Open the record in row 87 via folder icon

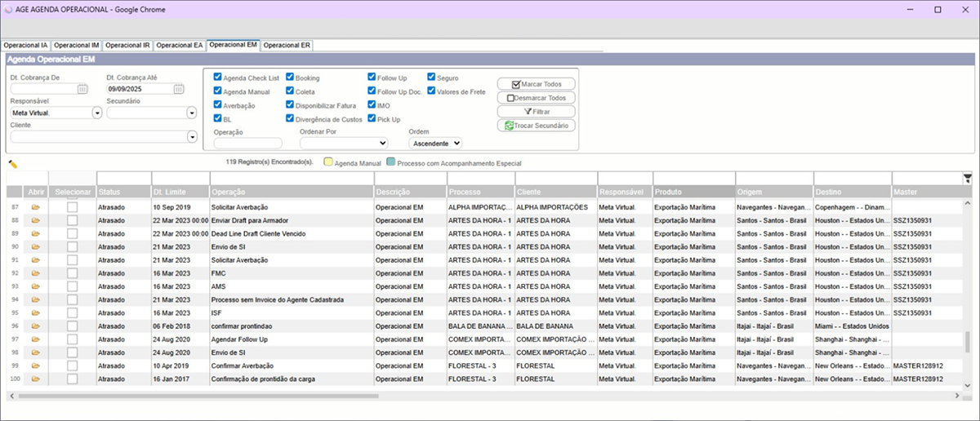(x=36, y=208)
